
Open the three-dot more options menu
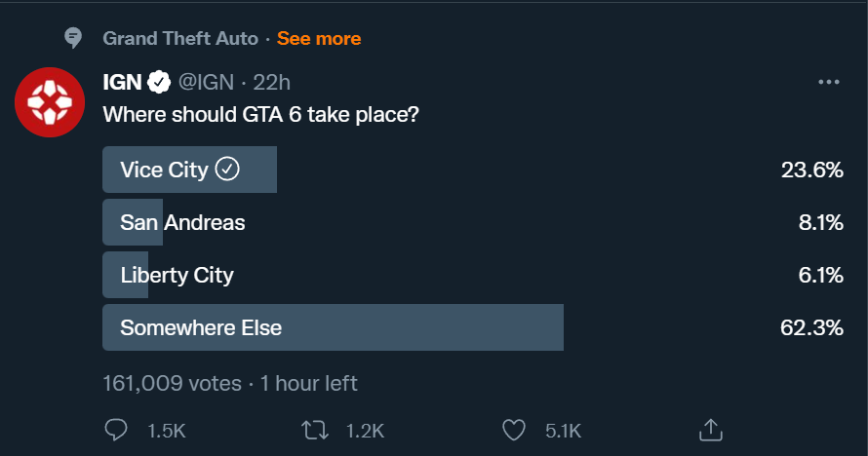click(828, 83)
